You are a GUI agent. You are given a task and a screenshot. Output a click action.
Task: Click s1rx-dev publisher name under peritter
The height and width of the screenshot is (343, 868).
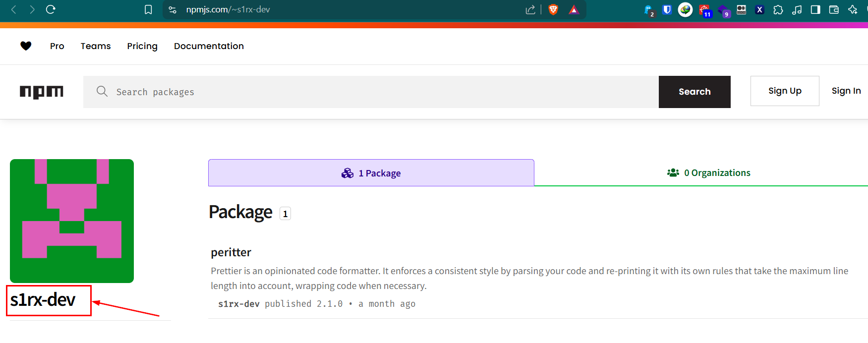(x=239, y=304)
